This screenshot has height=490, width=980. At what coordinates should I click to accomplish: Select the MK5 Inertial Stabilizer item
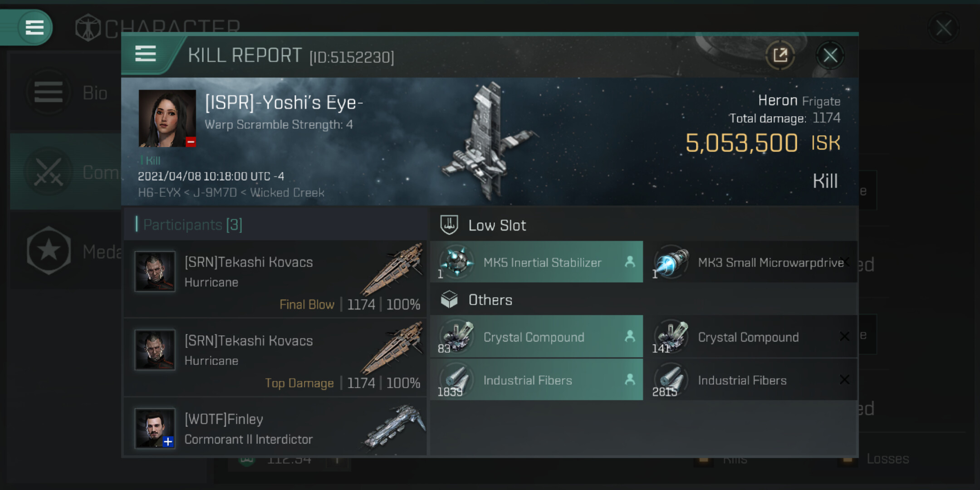pos(536,262)
